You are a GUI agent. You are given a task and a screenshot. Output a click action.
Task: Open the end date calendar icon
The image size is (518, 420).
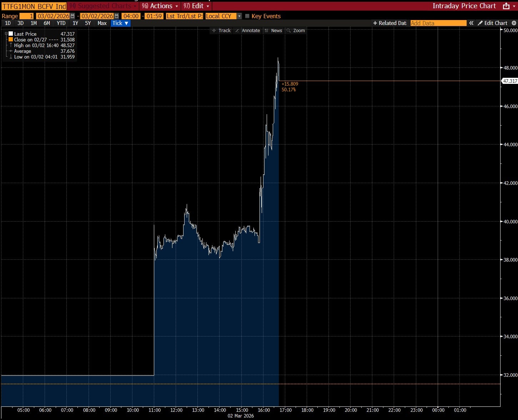[x=116, y=16]
